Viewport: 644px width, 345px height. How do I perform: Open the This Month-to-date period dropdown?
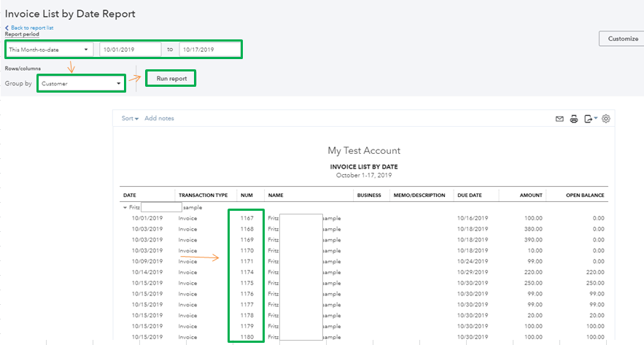(50, 50)
